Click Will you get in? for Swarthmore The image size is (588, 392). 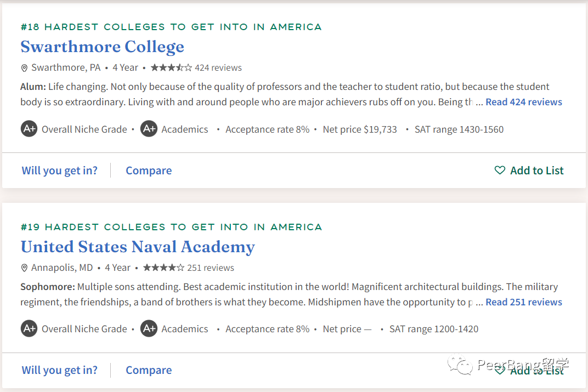point(59,171)
